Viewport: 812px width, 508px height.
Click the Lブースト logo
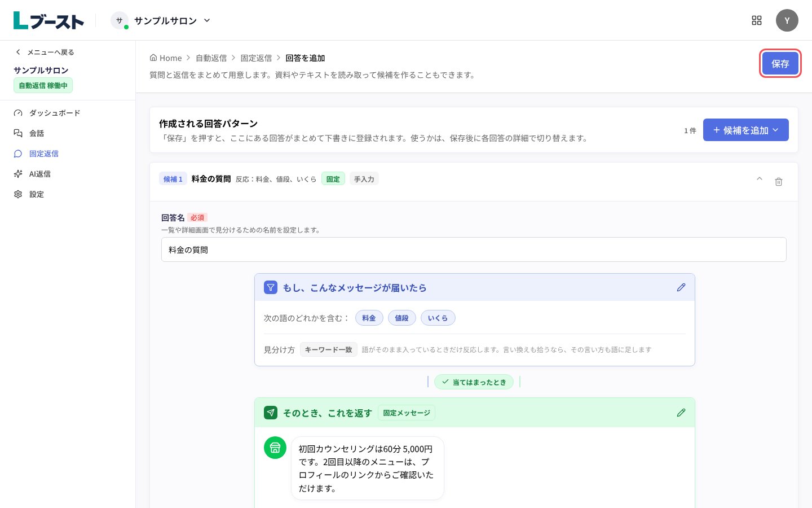[48, 21]
